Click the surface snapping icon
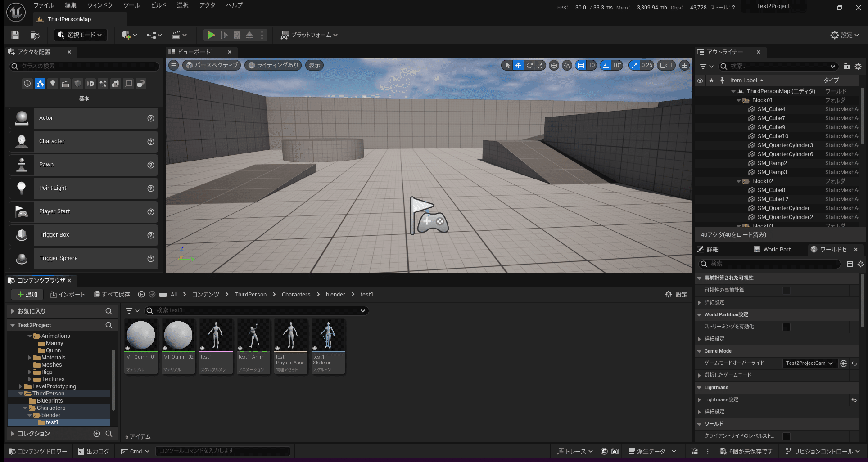The width and height of the screenshot is (868, 462). pyautogui.click(x=567, y=65)
